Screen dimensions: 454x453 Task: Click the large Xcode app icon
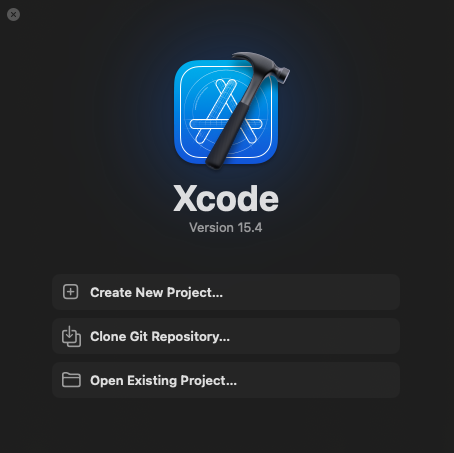tap(231, 110)
